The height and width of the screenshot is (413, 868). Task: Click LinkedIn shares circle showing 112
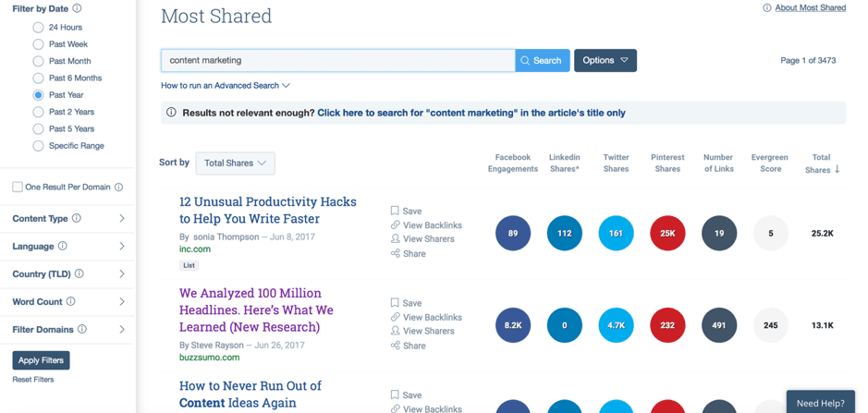point(564,233)
